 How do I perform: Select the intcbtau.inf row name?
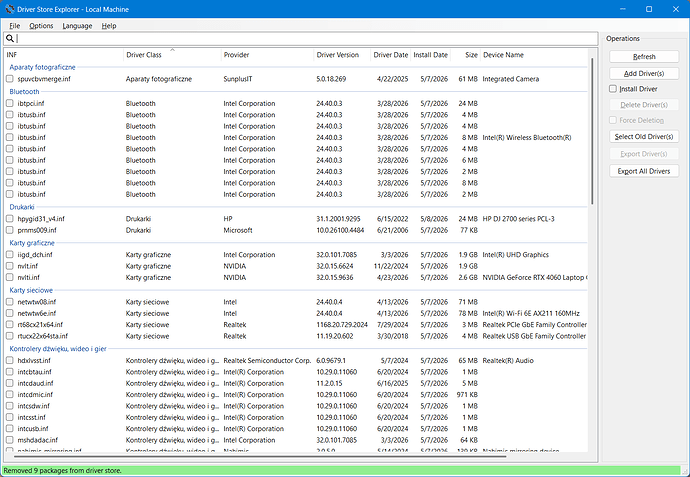point(34,372)
